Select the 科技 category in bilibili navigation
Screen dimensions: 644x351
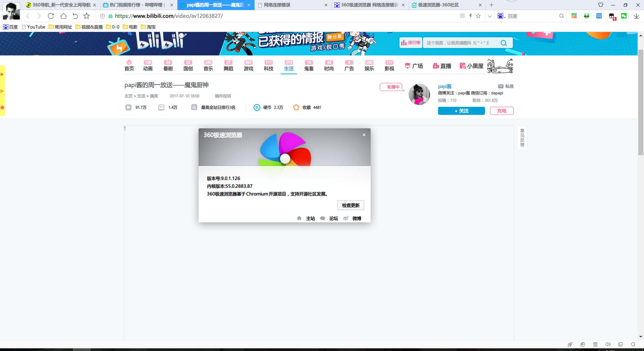268,68
